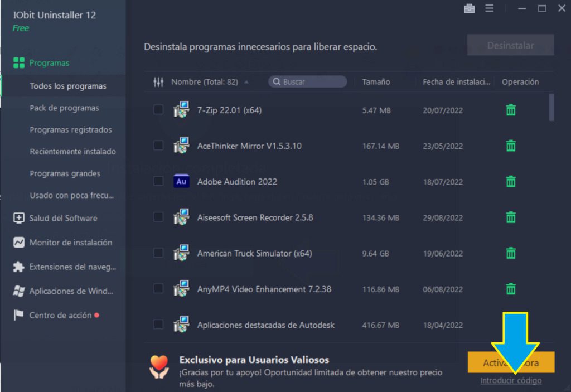Screen dimensions: 571x392
Task: Uninstall AceThinker Mirror via its trash icon
Action: [x=511, y=146]
